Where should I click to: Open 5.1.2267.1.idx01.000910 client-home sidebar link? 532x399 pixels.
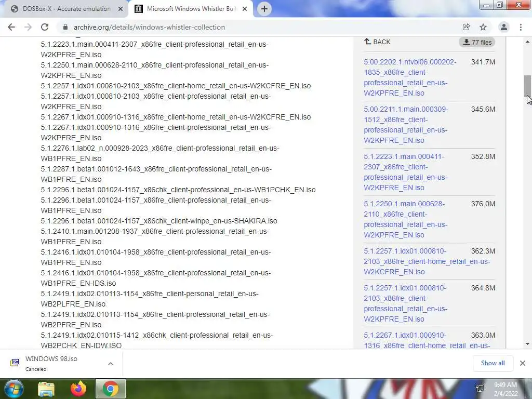427,340
